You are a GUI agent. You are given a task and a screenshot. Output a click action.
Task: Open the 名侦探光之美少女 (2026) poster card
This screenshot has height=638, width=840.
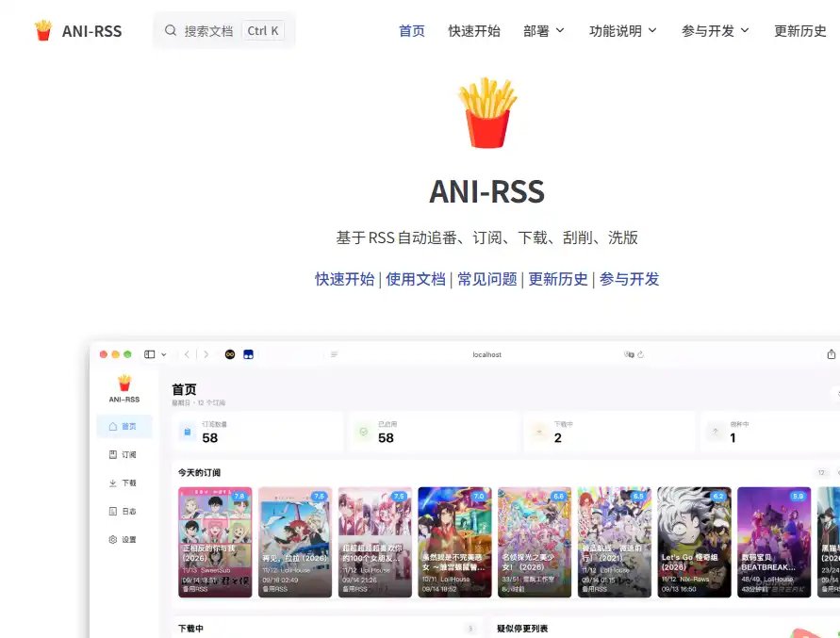coord(535,542)
